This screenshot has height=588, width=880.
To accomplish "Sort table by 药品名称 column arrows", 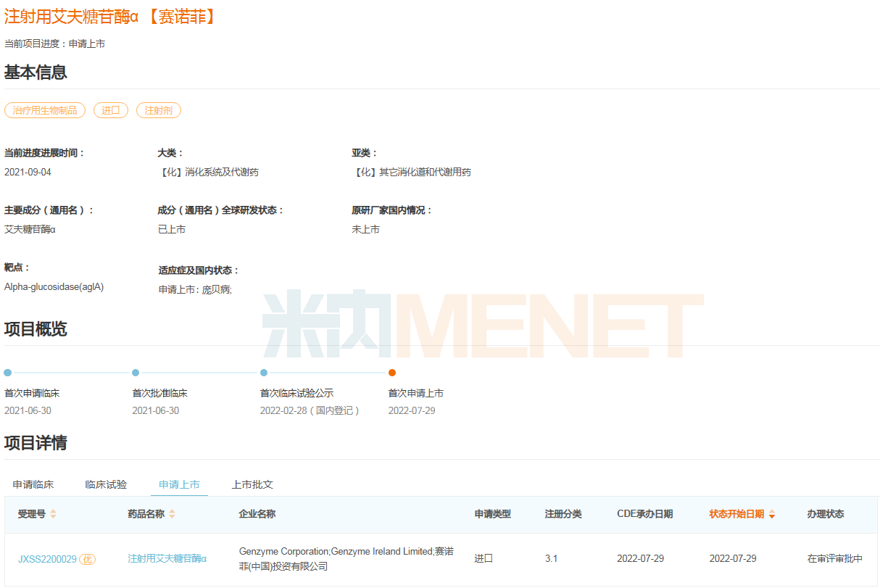I will tap(172, 514).
